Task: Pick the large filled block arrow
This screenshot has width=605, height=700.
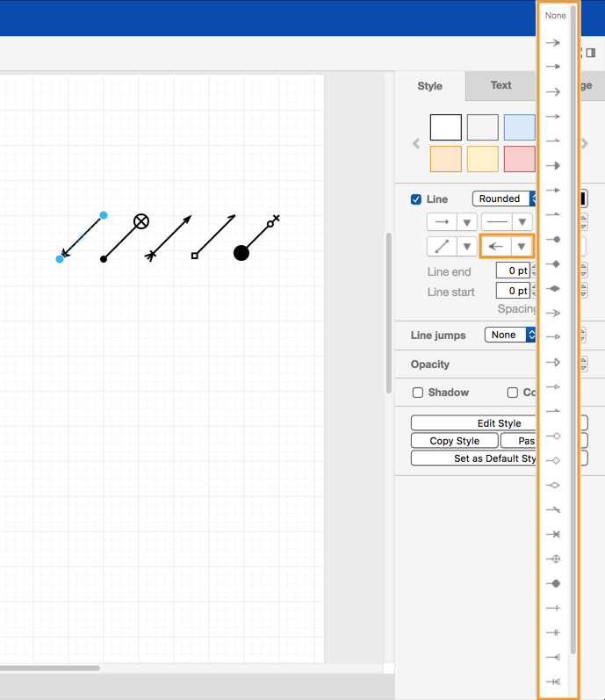Action: pos(554,166)
